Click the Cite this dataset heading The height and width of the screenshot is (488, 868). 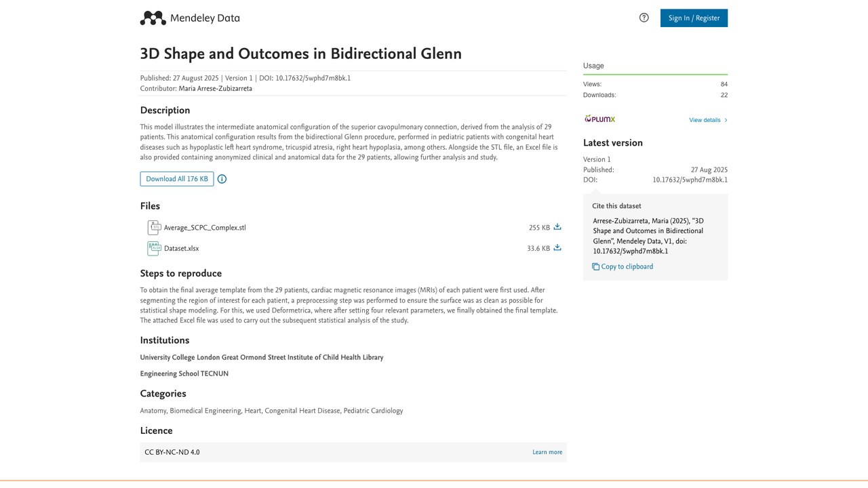pos(616,206)
